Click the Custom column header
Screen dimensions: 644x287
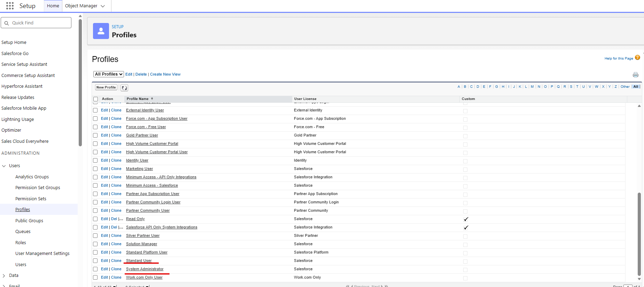point(468,99)
